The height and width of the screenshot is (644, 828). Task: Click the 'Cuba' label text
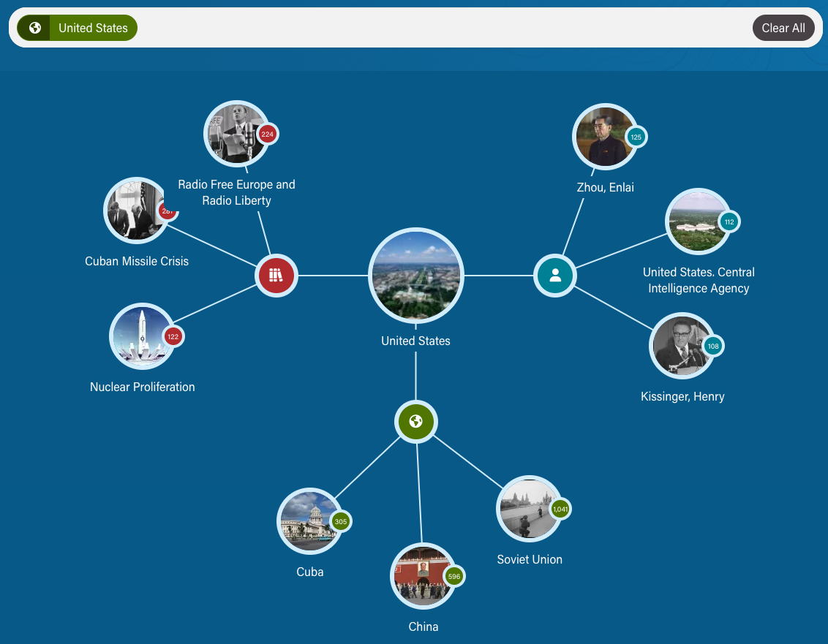pyautogui.click(x=310, y=572)
